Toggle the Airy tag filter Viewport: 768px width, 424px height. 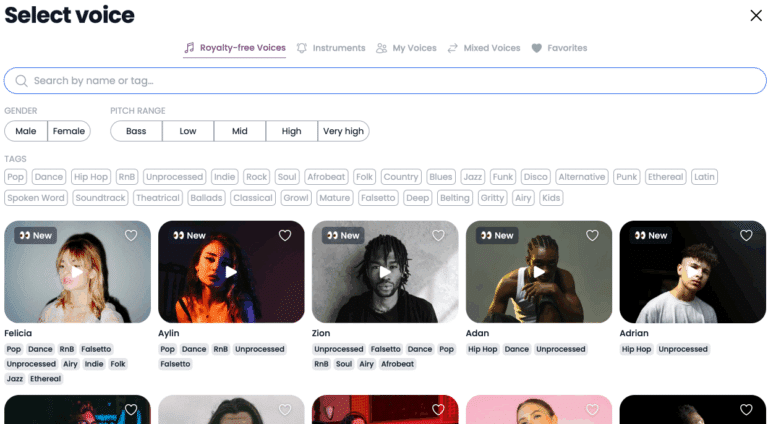coord(523,198)
